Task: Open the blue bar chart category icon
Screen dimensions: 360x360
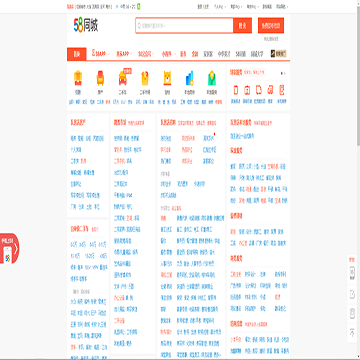Action: pos(189,78)
